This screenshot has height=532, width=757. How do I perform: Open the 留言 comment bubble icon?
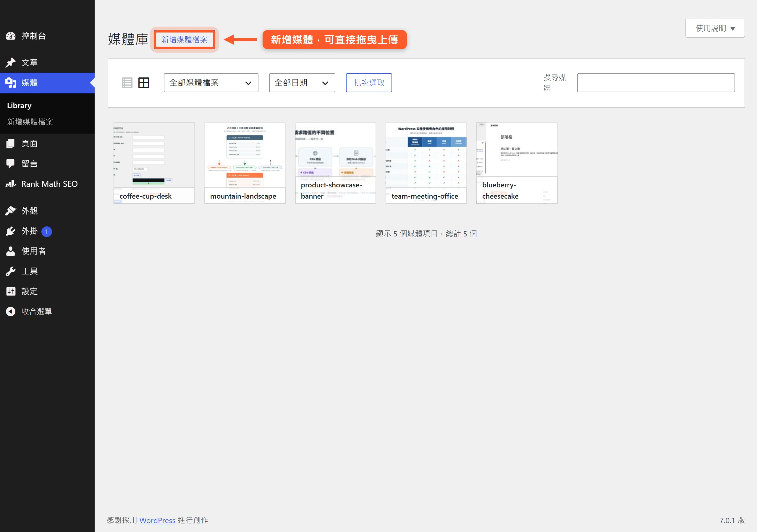point(11,163)
